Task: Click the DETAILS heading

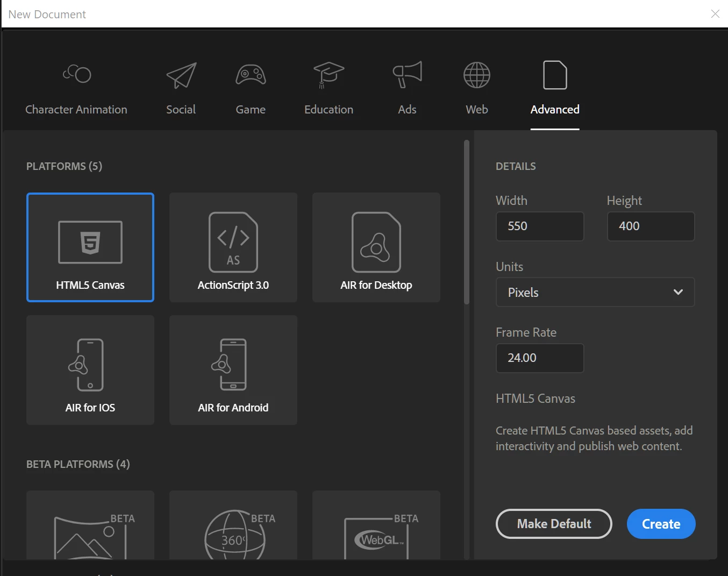Action: tap(516, 166)
